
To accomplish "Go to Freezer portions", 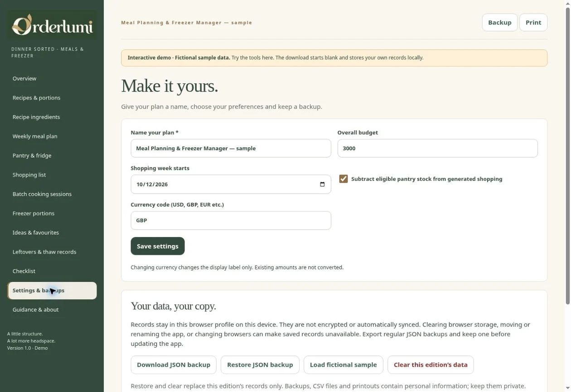I will tap(52, 213).
